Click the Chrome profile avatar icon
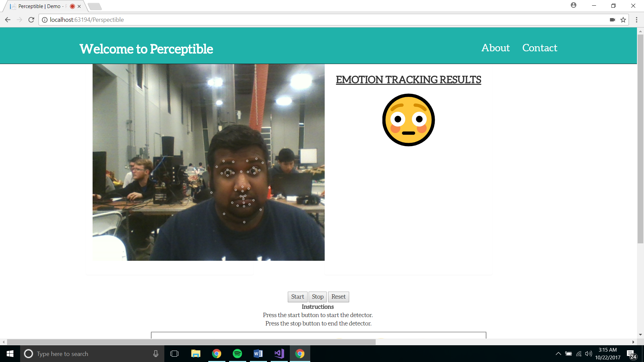The image size is (644, 362). point(574,5)
